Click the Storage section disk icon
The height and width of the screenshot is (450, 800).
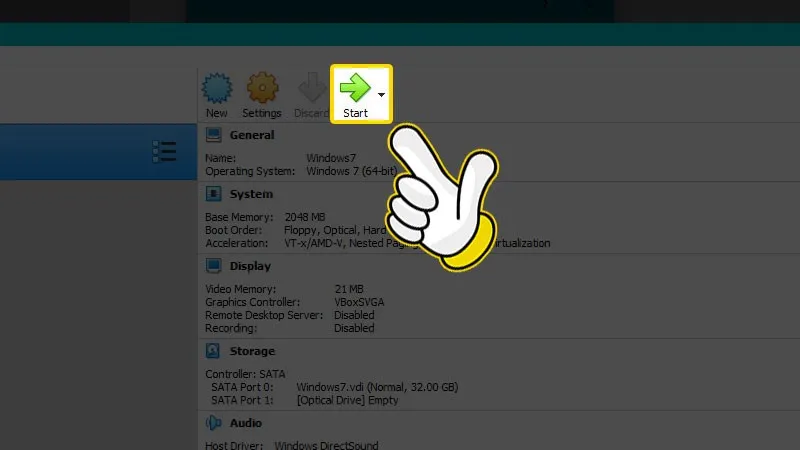point(213,351)
